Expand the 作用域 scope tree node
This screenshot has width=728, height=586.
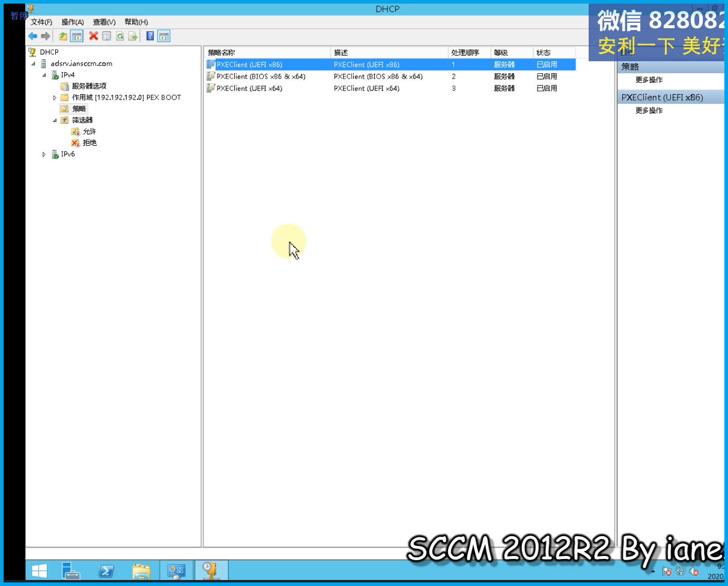(x=55, y=97)
